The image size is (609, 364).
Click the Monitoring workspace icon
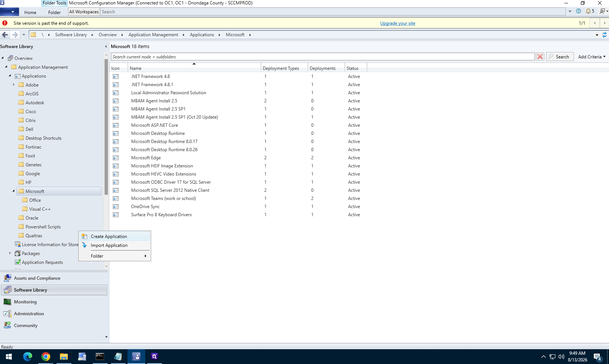pyautogui.click(x=7, y=302)
